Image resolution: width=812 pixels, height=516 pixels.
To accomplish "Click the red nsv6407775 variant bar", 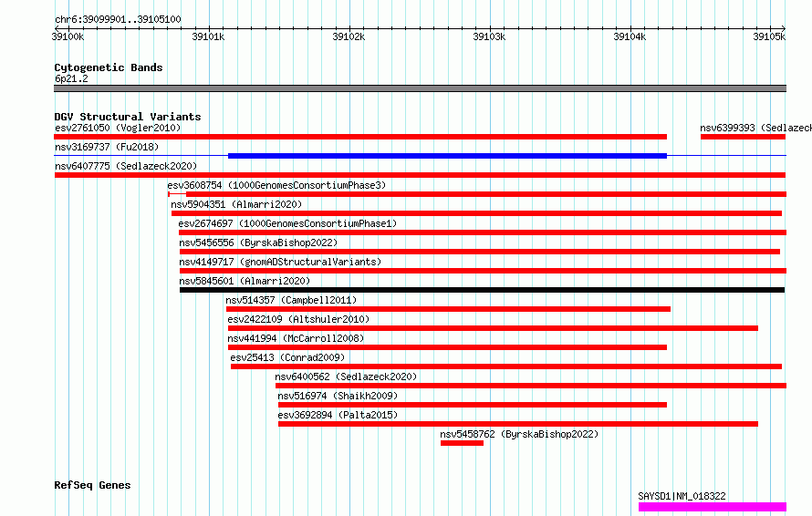I will pyautogui.click(x=420, y=175).
